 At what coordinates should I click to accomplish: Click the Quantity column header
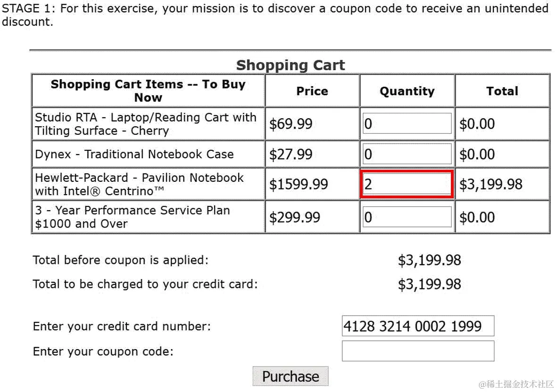(407, 91)
